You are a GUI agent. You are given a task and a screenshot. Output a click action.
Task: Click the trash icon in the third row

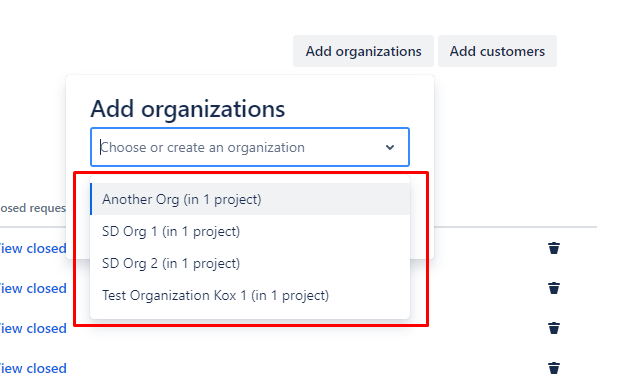click(554, 328)
